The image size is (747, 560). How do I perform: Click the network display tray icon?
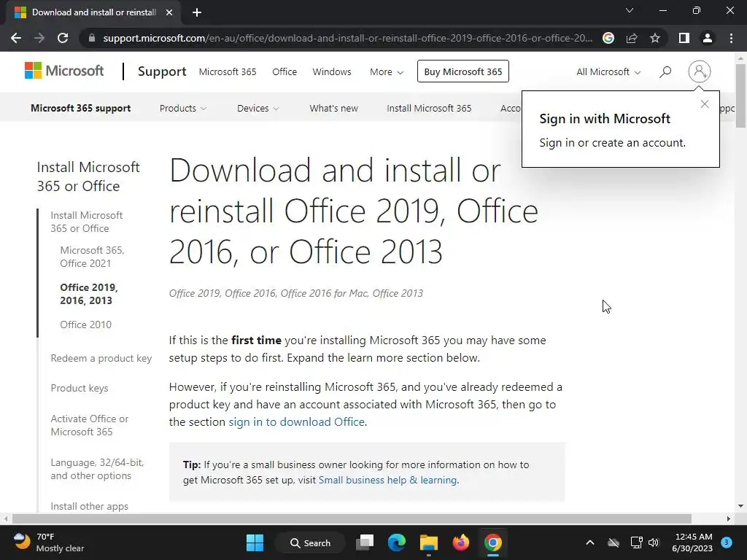(636, 542)
